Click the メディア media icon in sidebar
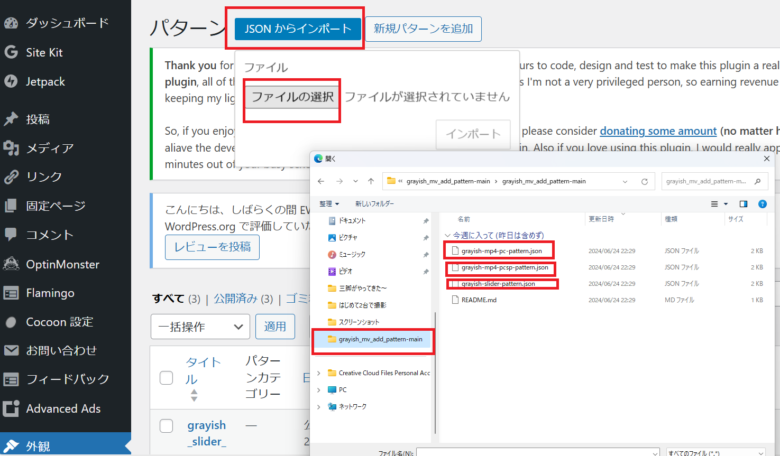Viewport: 780px width, 456px height. pyautogui.click(x=11, y=148)
